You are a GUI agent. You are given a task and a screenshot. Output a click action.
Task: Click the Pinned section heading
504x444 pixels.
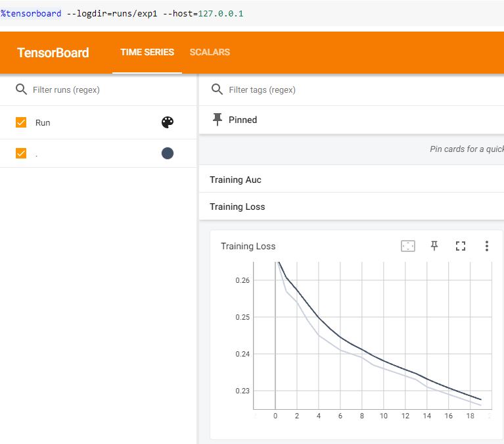pos(242,120)
